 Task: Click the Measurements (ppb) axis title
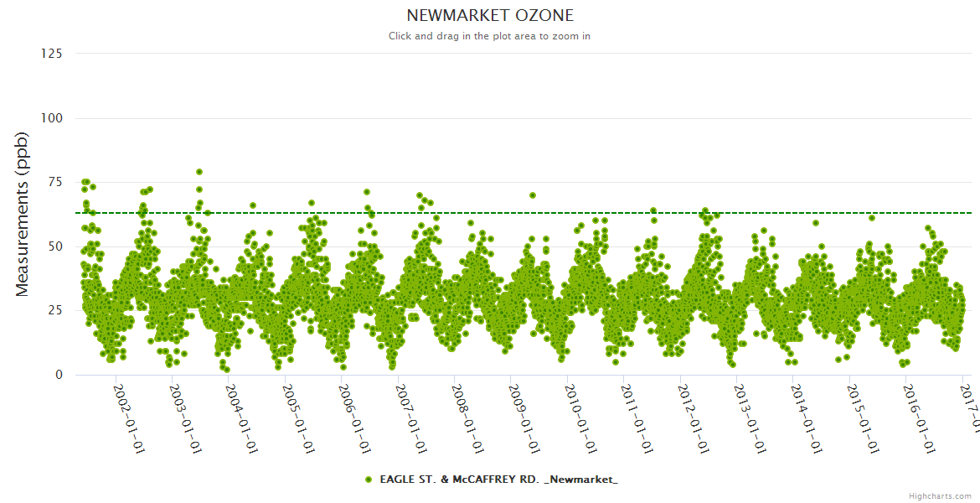pos(23,214)
